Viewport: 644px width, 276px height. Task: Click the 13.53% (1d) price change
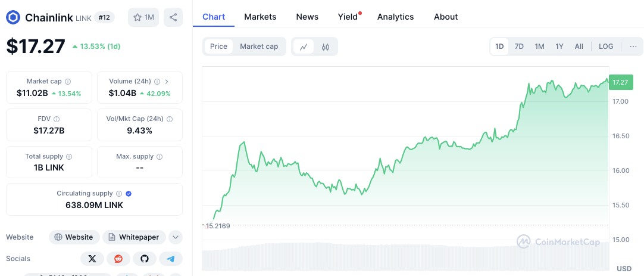click(x=96, y=46)
